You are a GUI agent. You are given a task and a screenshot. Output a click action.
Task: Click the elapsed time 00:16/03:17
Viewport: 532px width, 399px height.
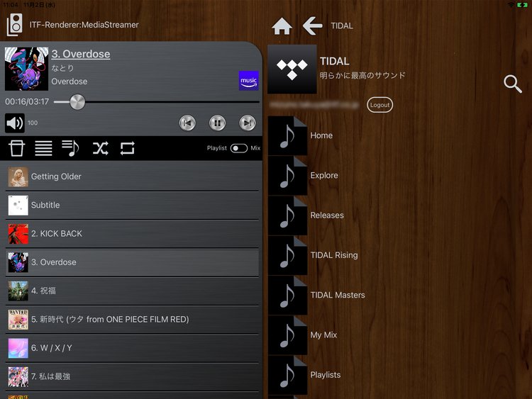pos(27,102)
